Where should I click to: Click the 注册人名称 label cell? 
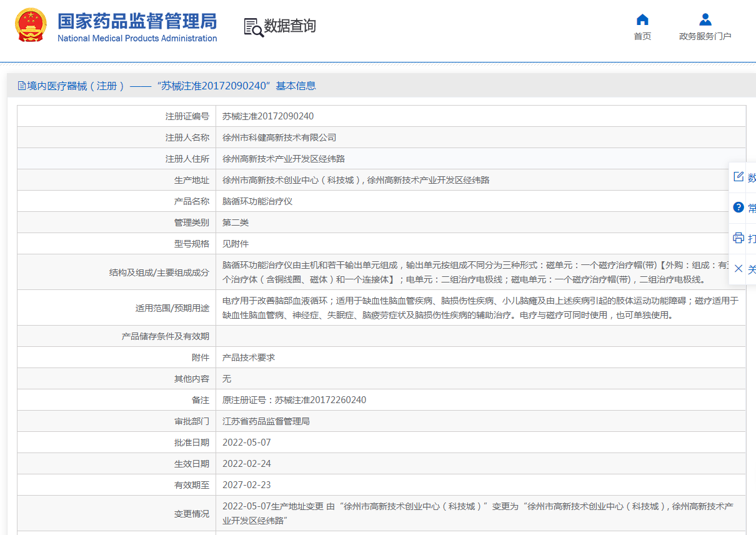pos(116,137)
